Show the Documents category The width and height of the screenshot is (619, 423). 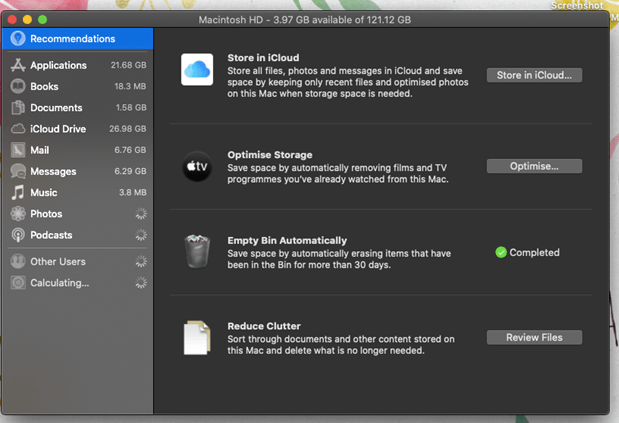click(x=77, y=108)
